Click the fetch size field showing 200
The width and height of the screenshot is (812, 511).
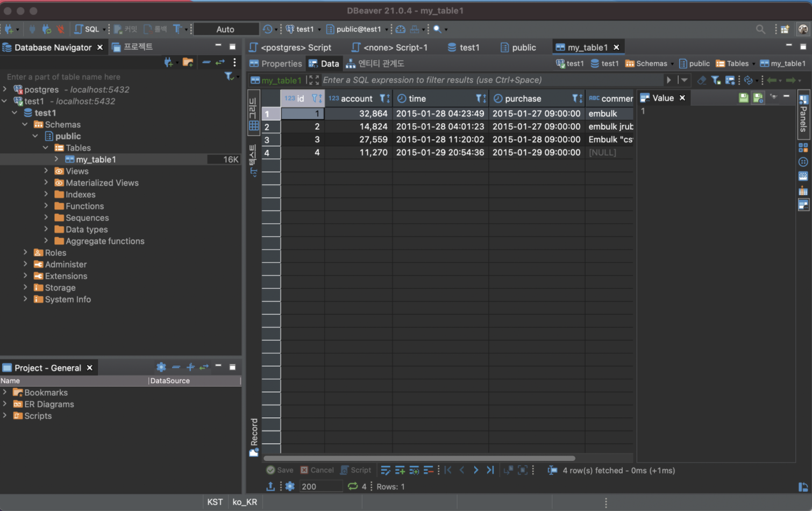[x=320, y=486]
